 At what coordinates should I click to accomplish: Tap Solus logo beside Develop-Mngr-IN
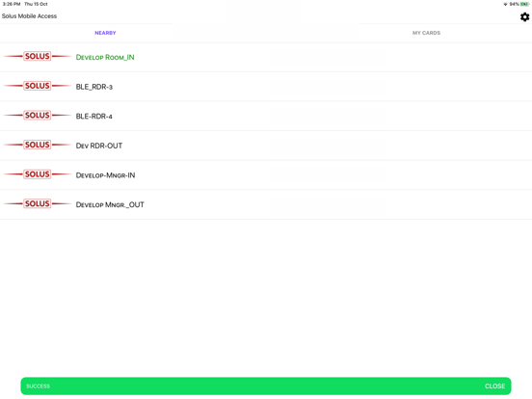click(38, 174)
